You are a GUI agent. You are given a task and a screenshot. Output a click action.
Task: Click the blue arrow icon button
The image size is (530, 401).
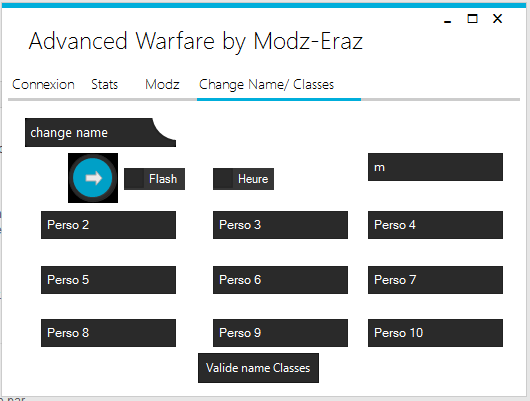93,178
